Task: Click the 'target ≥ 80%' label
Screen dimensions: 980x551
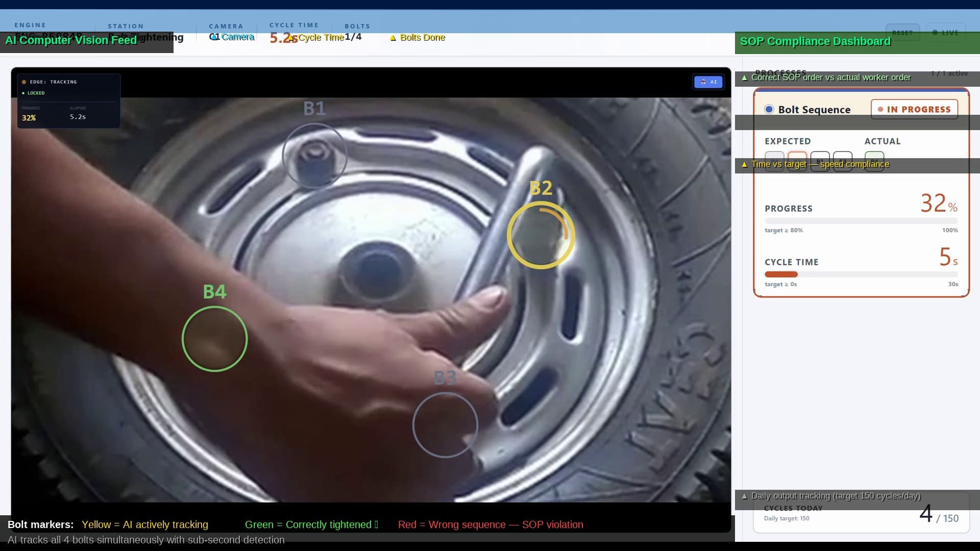Action: tap(783, 230)
